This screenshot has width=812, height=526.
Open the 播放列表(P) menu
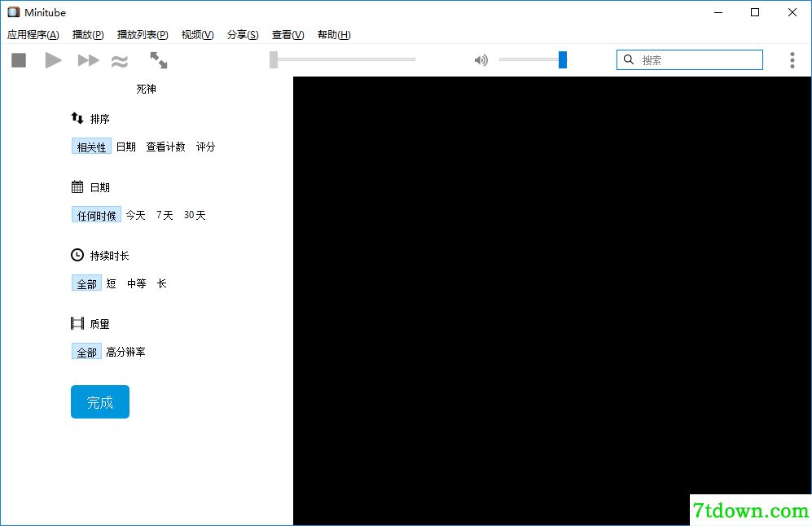tap(143, 35)
